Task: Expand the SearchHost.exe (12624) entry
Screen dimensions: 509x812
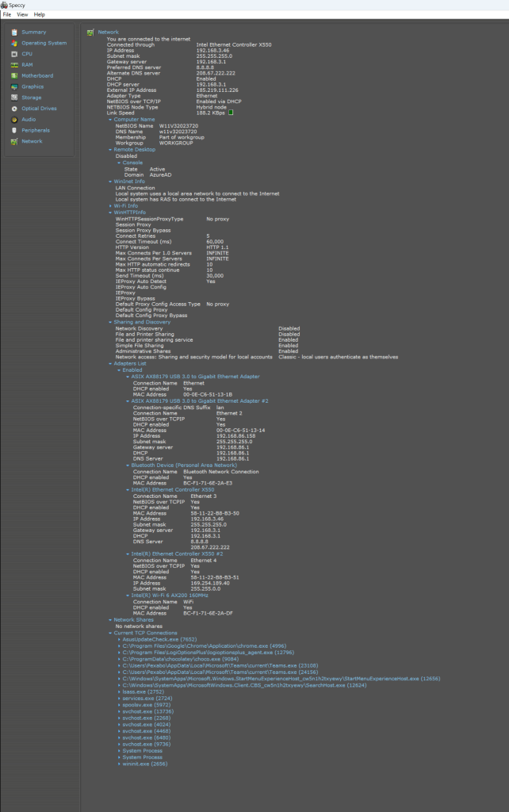Action: (x=119, y=685)
